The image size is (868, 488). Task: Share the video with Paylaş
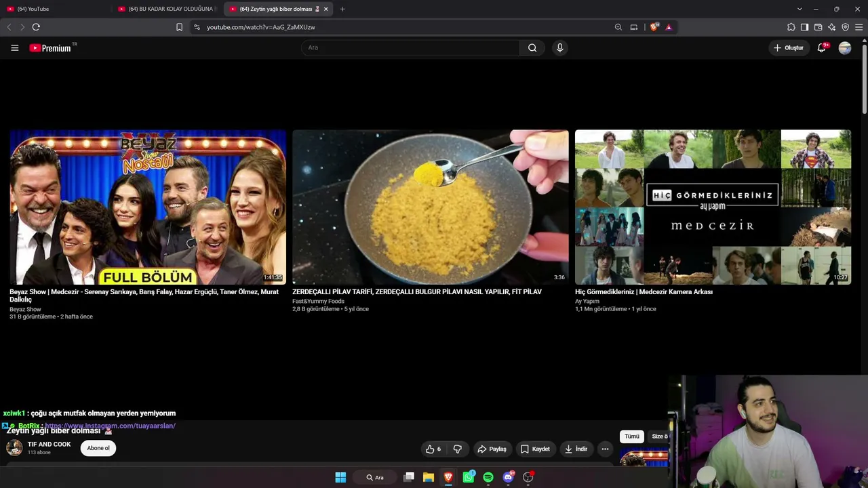coord(492,449)
